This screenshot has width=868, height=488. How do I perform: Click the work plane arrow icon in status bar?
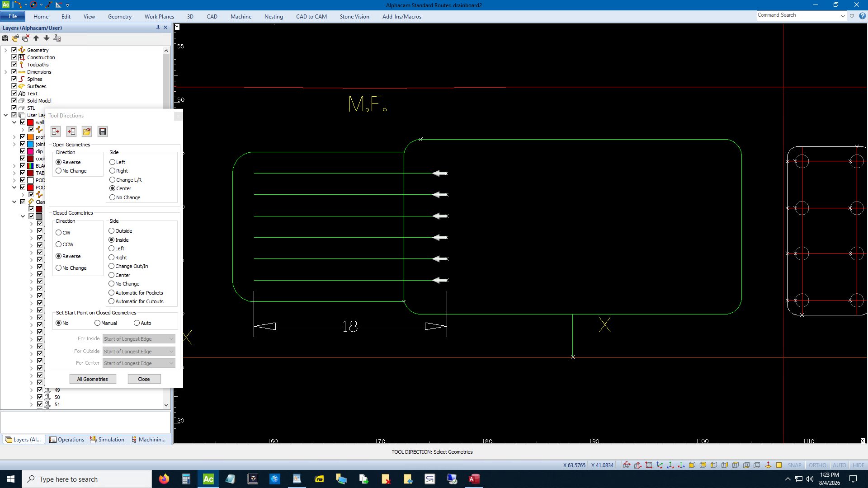(x=768, y=465)
